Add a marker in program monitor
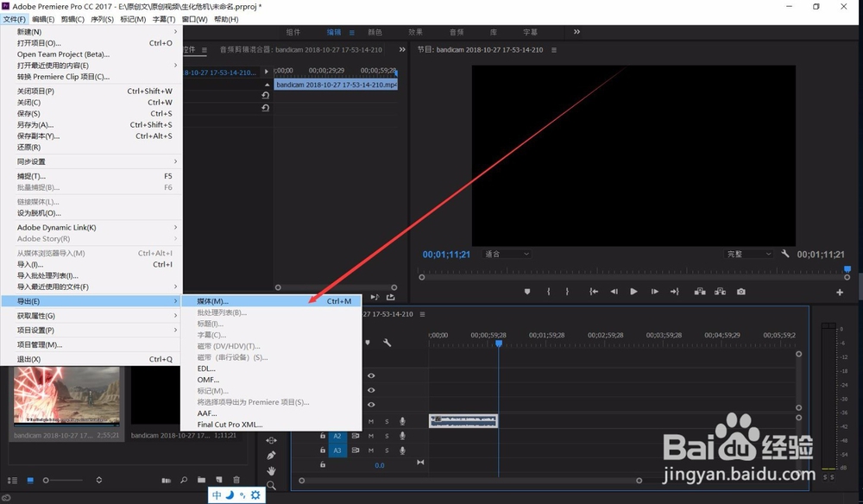 pos(527,292)
